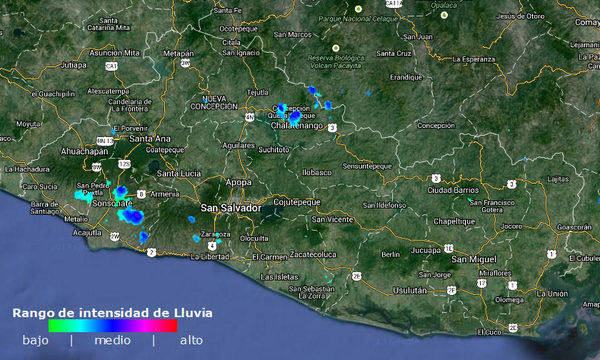
Task: Click the route 3 shield above Ciudad Barrios
Action: click(436, 178)
